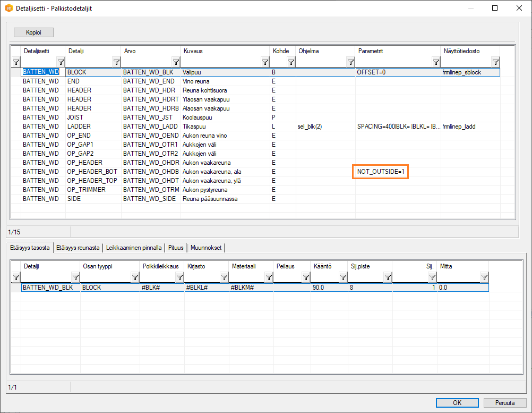
Task: Open the filter for upper Detalji column
Action: pyautogui.click(x=116, y=62)
